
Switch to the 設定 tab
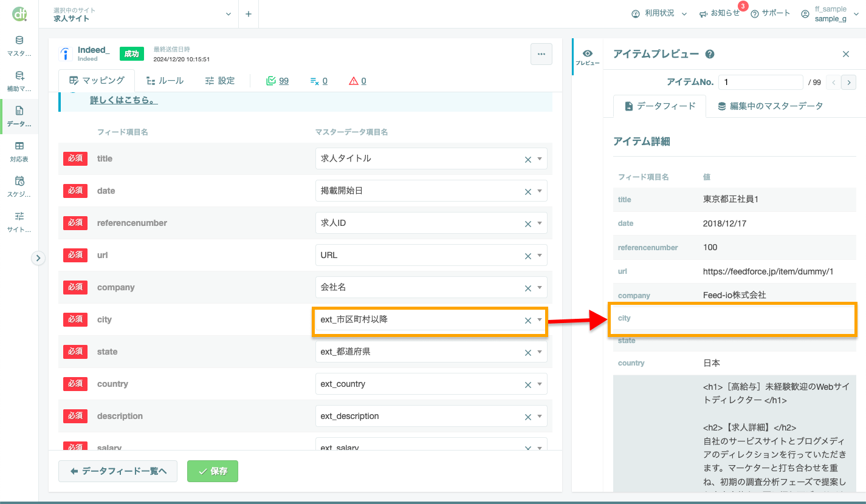point(219,80)
